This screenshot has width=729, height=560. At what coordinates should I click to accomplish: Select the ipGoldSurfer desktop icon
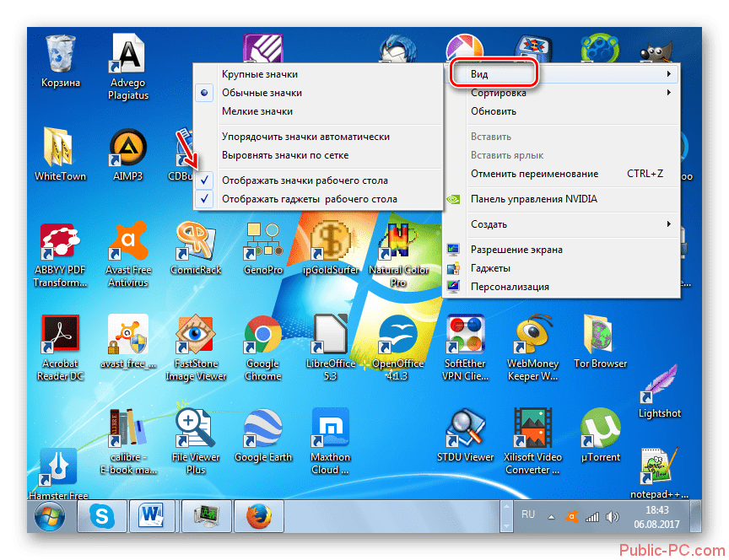click(331, 249)
